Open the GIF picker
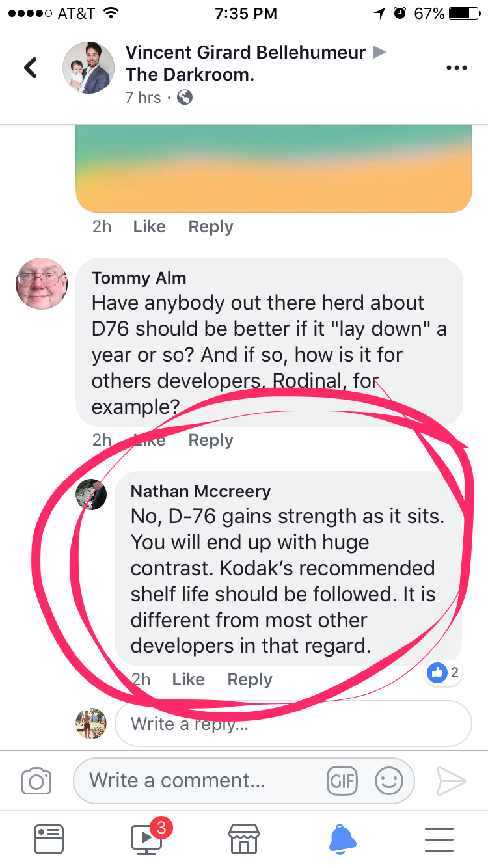This screenshot has height=868, width=488. (x=342, y=780)
